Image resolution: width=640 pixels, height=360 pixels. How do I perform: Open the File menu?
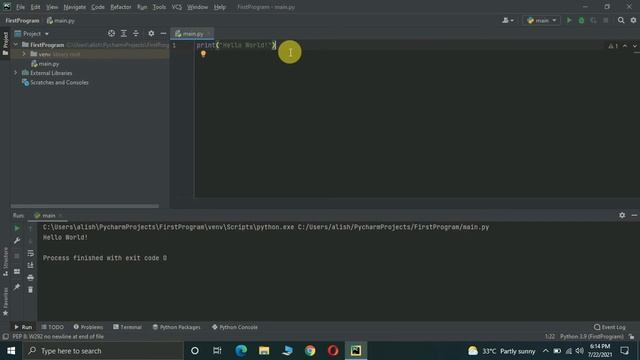point(20,7)
